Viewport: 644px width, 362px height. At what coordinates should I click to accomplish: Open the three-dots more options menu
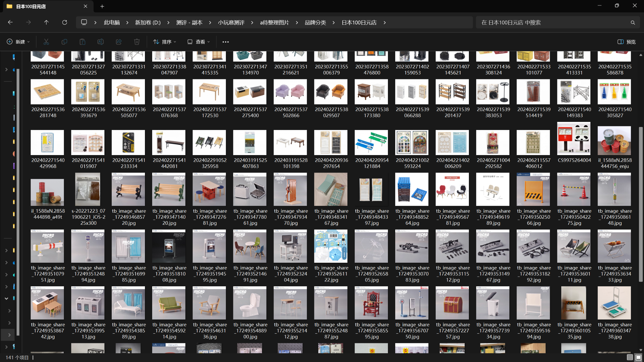(x=226, y=42)
